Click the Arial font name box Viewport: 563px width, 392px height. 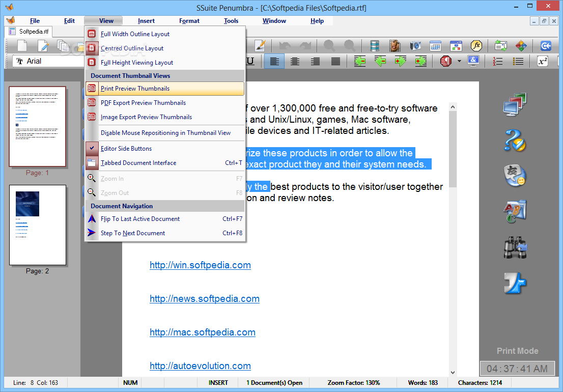click(x=48, y=61)
